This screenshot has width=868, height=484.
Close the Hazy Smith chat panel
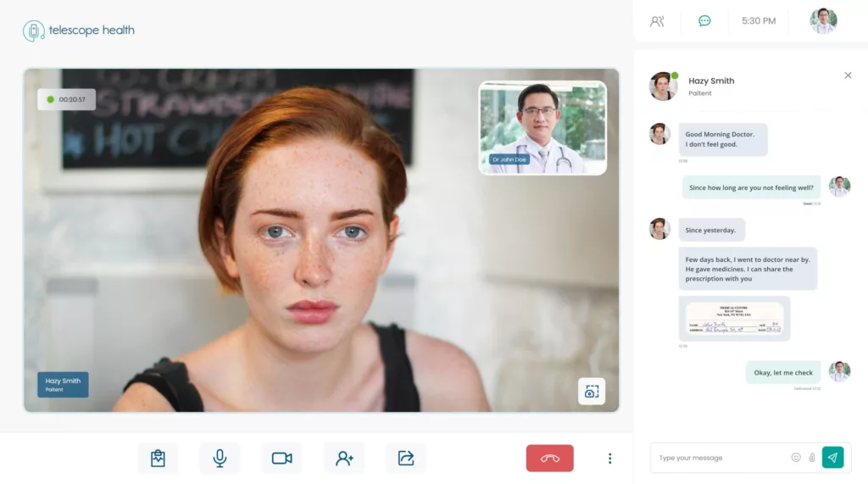click(x=848, y=75)
